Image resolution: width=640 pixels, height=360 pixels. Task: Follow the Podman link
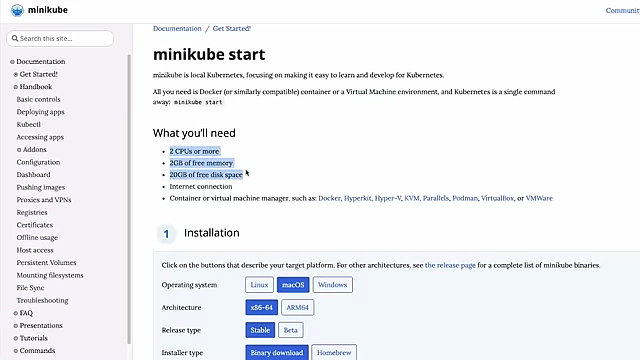pyautogui.click(x=465, y=198)
